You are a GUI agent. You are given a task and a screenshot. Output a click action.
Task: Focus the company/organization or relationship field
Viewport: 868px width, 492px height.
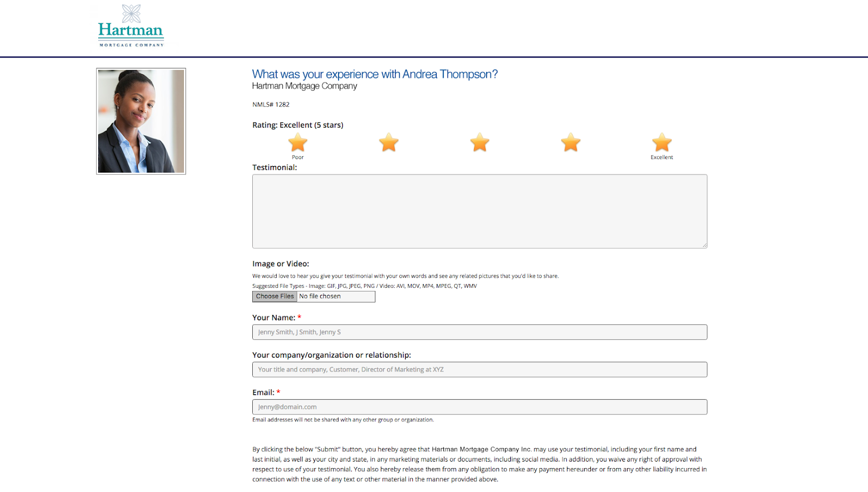[480, 370]
